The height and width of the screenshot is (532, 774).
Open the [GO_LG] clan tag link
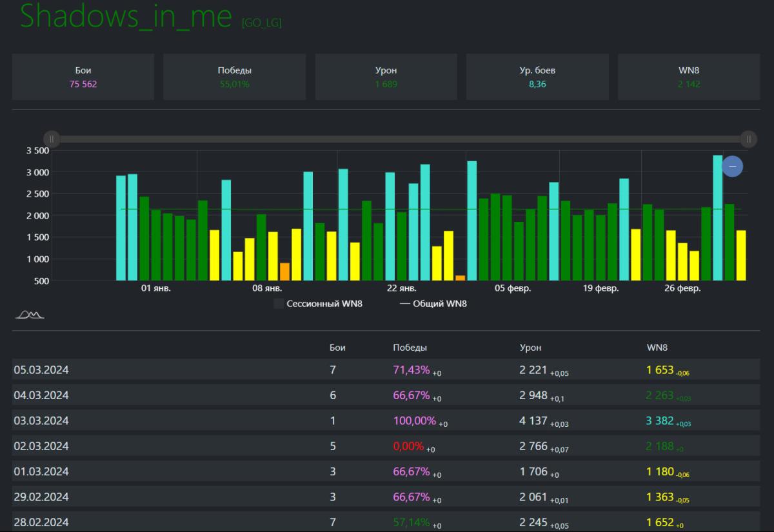click(x=261, y=23)
